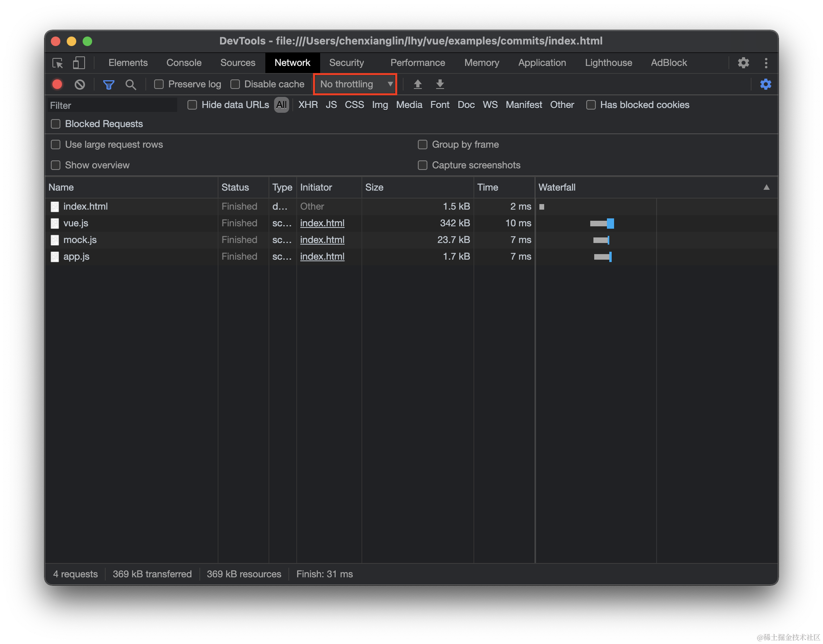Clear the network log with the clear icon
The image size is (823, 644).
[x=80, y=84]
